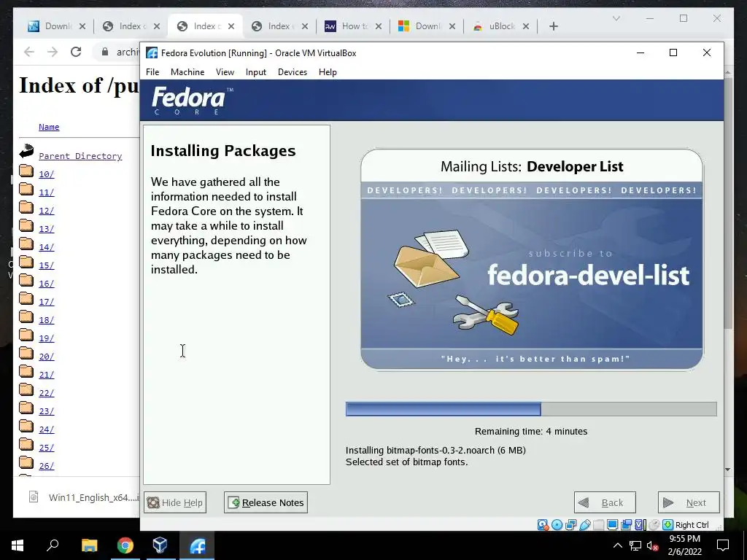Open the USB devices indicator in VirtualBox status bar
The height and width of the screenshot is (560, 747).
pyautogui.click(x=585, y=525)
